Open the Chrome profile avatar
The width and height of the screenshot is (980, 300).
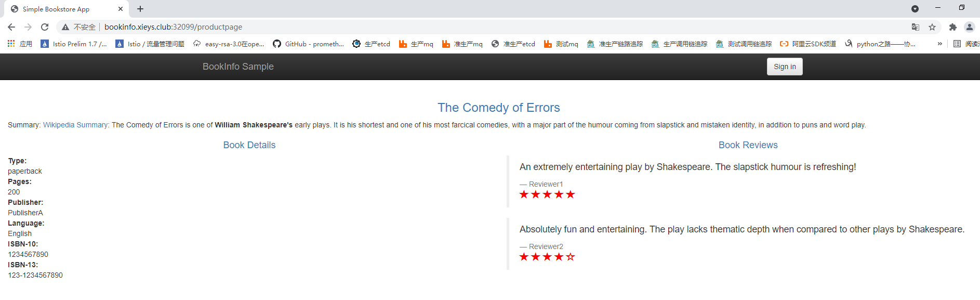[x=969, y=27]
